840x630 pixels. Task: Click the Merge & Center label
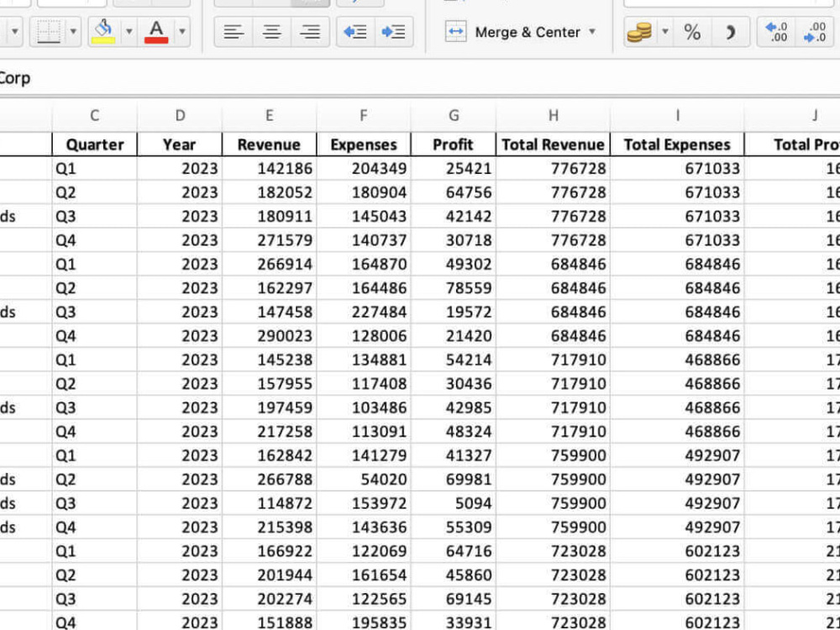coord(528,32)
